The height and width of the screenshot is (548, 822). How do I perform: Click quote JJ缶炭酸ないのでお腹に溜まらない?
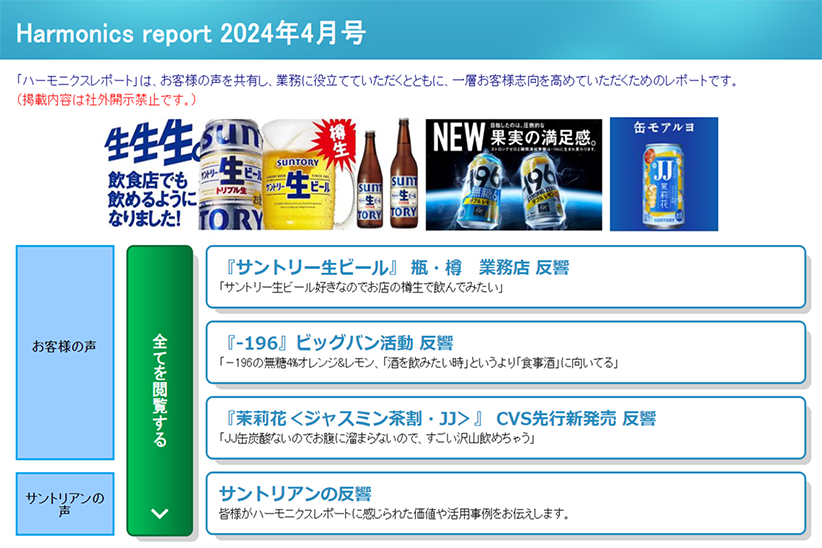377,438
